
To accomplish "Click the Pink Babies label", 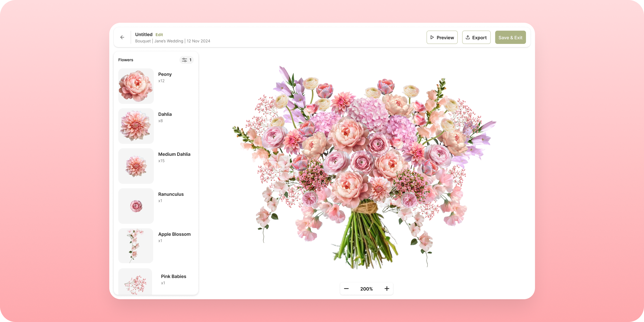I will pyautogui.click(x=174, y=276).
